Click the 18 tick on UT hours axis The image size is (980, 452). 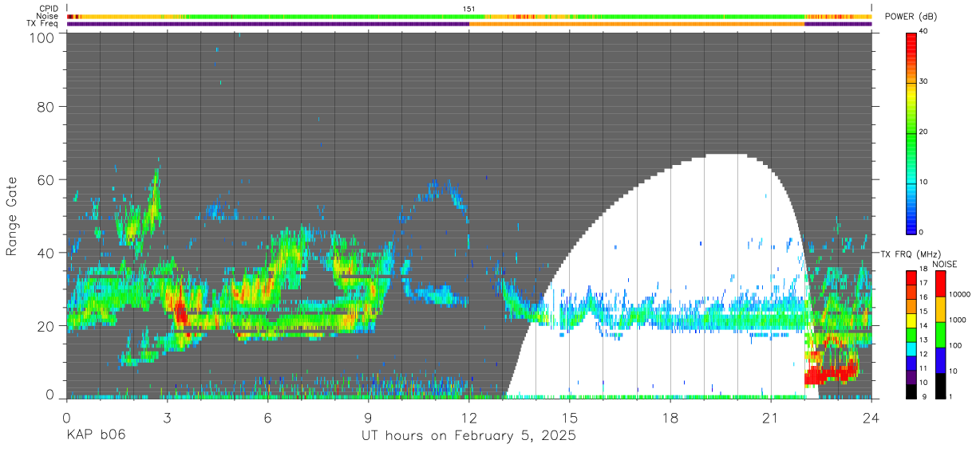[x=670, y=417]
